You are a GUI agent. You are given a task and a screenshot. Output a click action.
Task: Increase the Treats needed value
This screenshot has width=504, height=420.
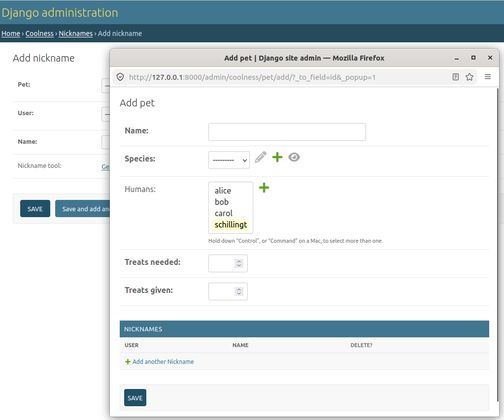pyautogui.click(x=239, y=261)
